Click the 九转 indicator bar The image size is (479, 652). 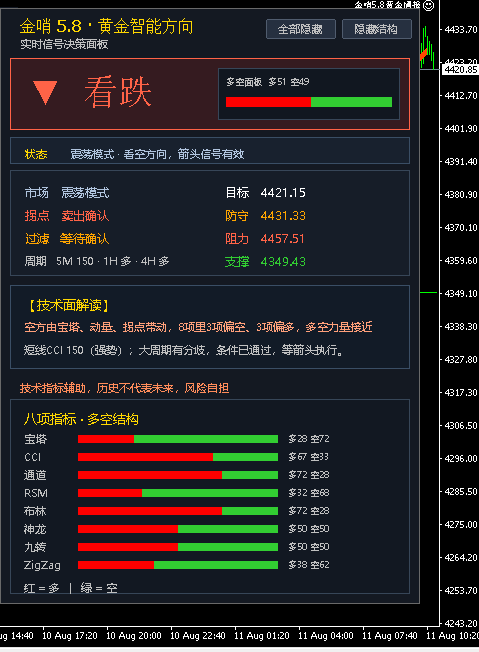point(178,547)
